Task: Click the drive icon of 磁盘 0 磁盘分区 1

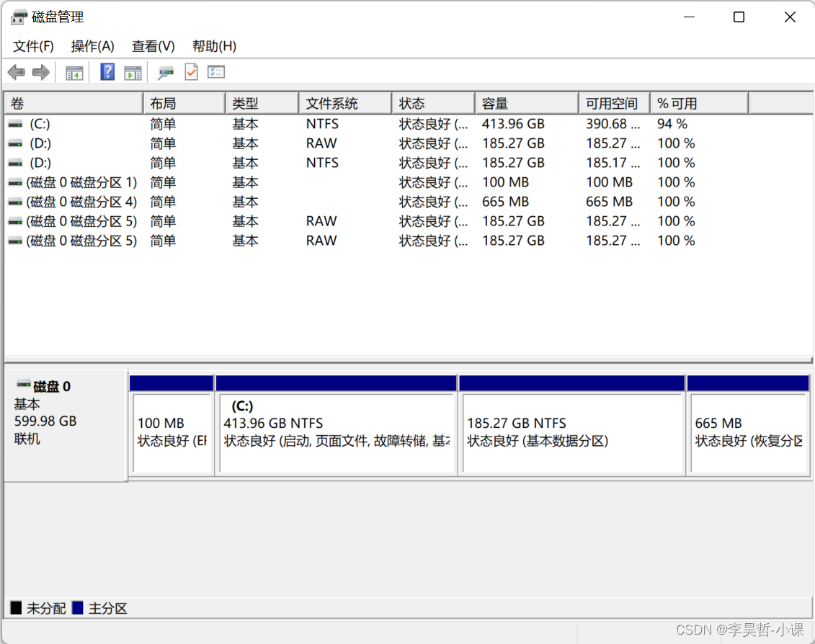Action: (16, 183)
